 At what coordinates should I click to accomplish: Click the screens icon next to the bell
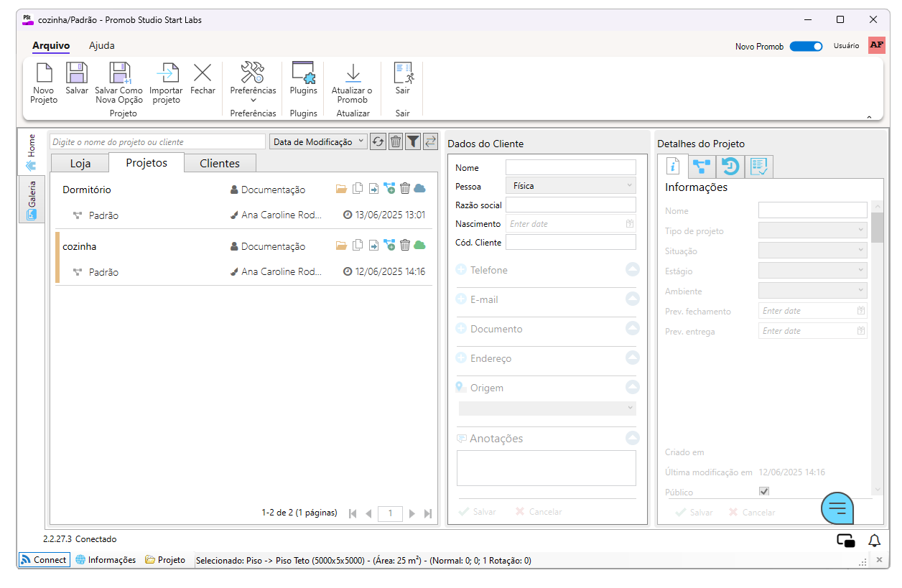coord(846,541)
